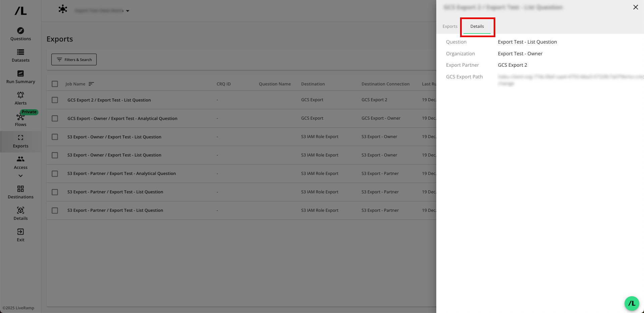Click the Job Name column header

pyautogui.click(x=75, y=84)
